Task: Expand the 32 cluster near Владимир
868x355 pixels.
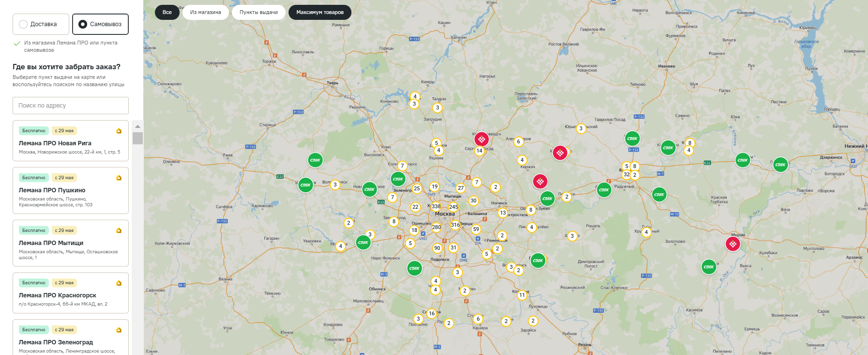Action: (626, 174)
